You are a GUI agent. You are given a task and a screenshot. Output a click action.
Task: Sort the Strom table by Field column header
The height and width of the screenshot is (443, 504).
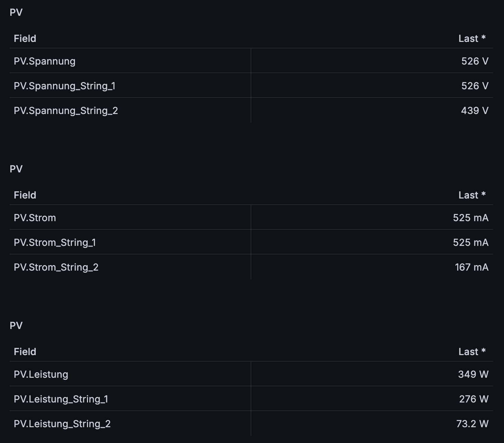point(25,195)
